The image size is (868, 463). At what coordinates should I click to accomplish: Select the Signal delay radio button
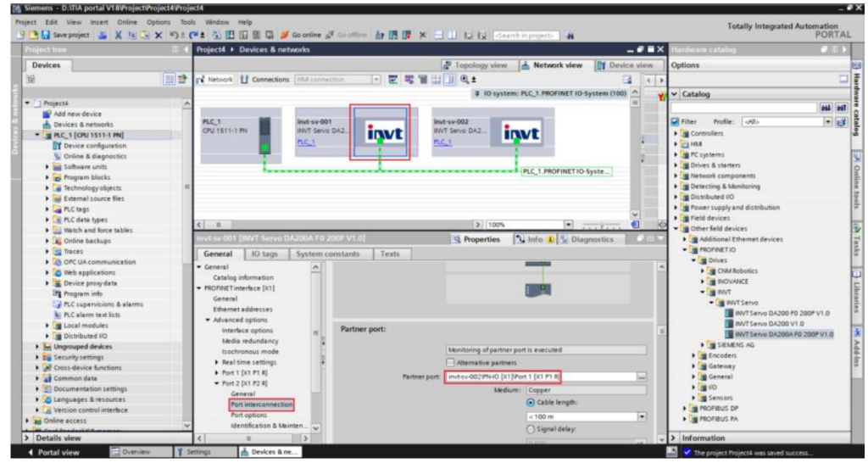(x=531, y=429)
